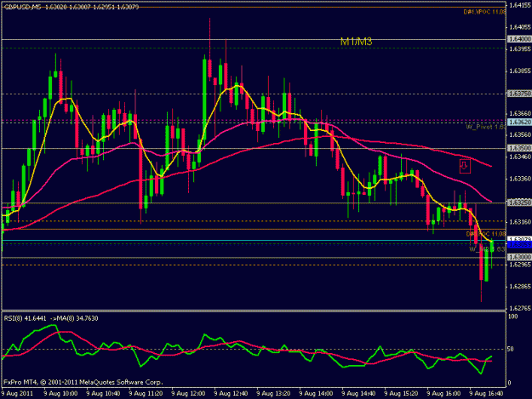Click the 9 Aug 14:00 time label

[316, 394]
